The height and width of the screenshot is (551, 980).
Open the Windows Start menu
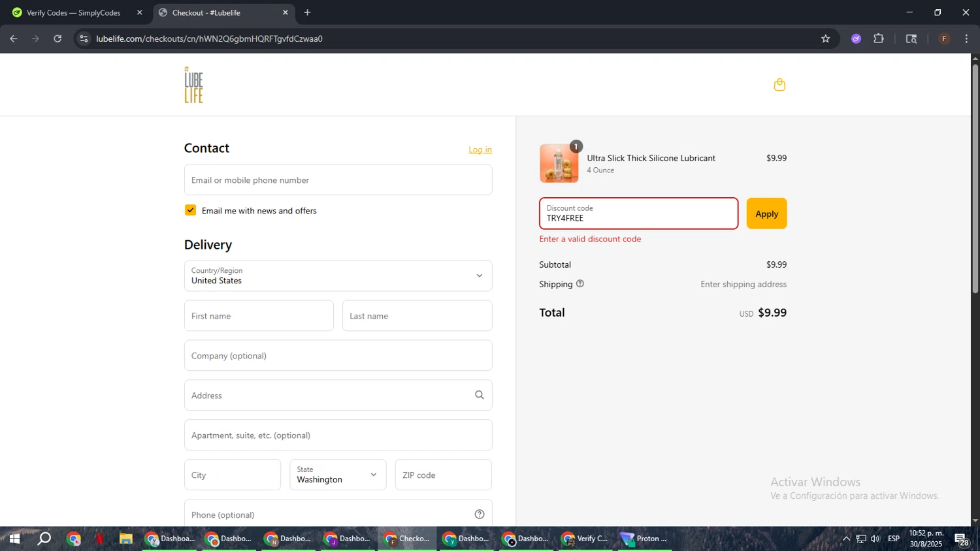click(x=14, y=539)
